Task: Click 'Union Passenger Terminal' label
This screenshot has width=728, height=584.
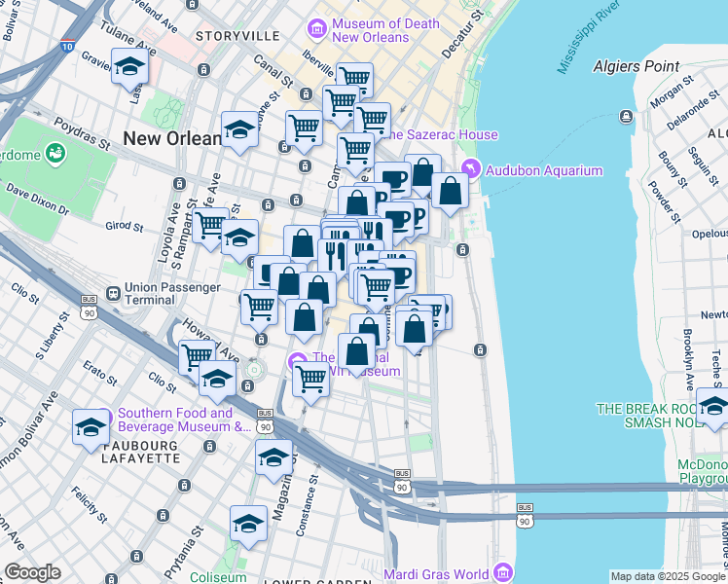Action: pyautogui.click(x=172, y=293)
